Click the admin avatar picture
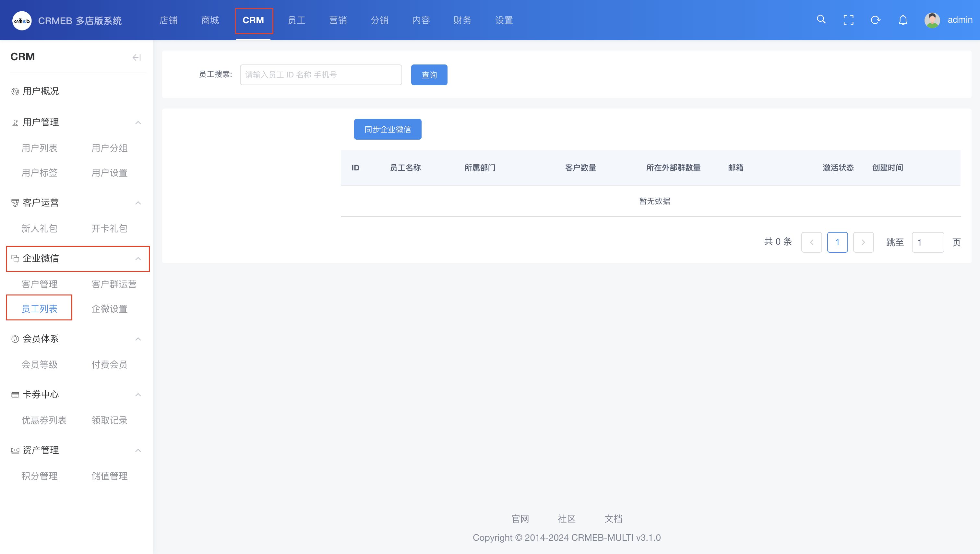The width and height of the screenshot is (980, 554). [x=932, y=20]
